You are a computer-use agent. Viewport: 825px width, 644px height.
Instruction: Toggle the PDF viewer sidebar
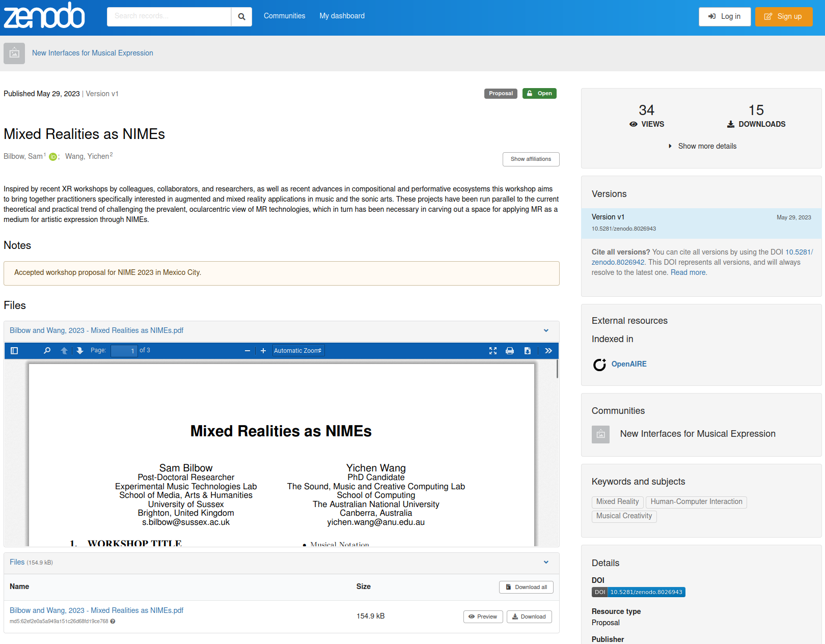pos(14,351)
